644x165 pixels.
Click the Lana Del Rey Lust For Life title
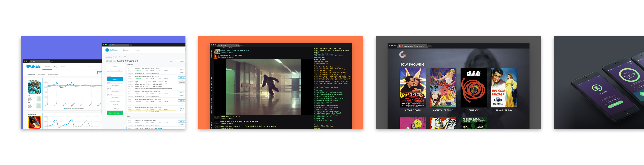248,126
